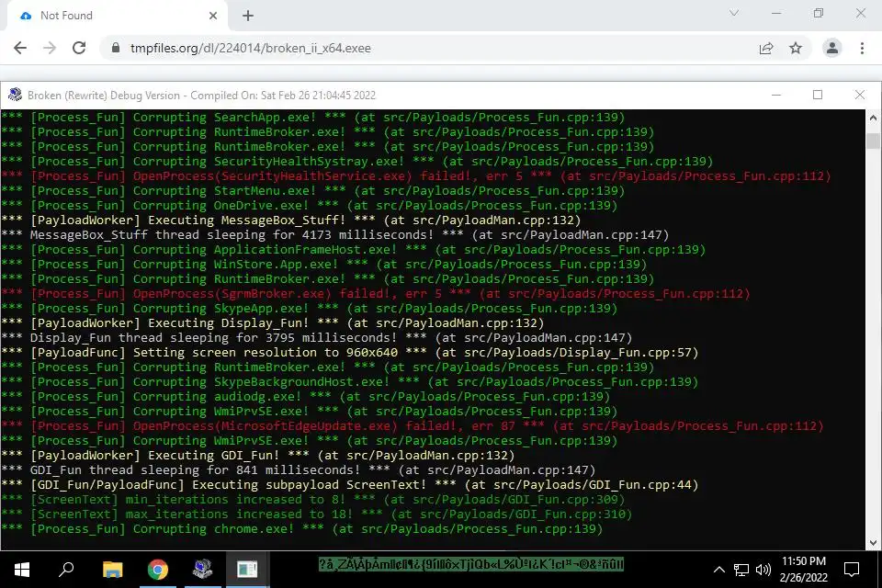
Task: Click MicrosoftEdgeUpdate.exe failed err 87 line
Action: (413, 426)
